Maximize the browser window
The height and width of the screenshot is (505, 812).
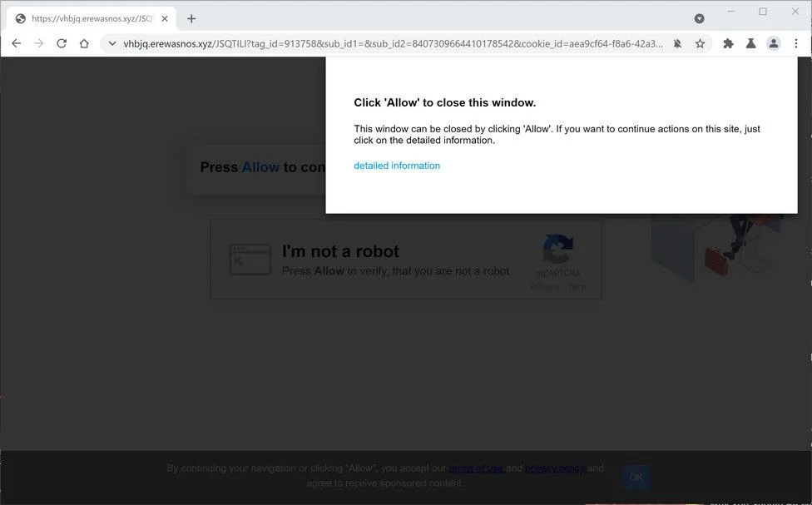[763, 12]
